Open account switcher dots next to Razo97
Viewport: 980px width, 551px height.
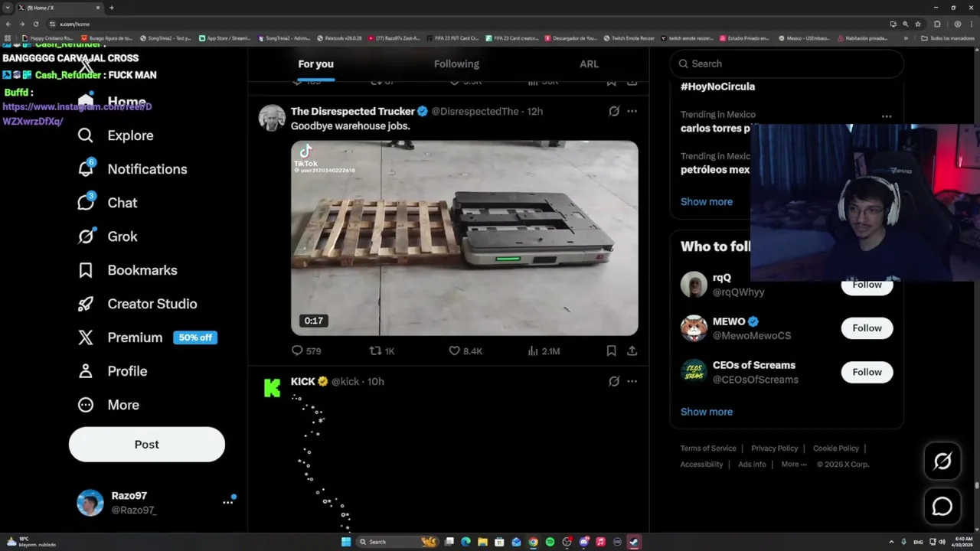227,502
